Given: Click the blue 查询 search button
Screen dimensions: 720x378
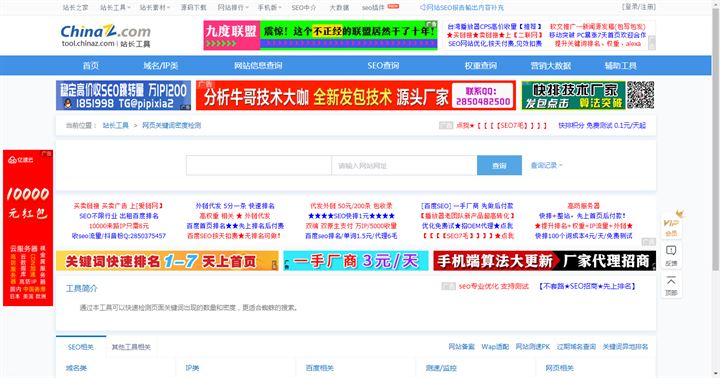Looking at the screenshot, I should pos(499,165).
